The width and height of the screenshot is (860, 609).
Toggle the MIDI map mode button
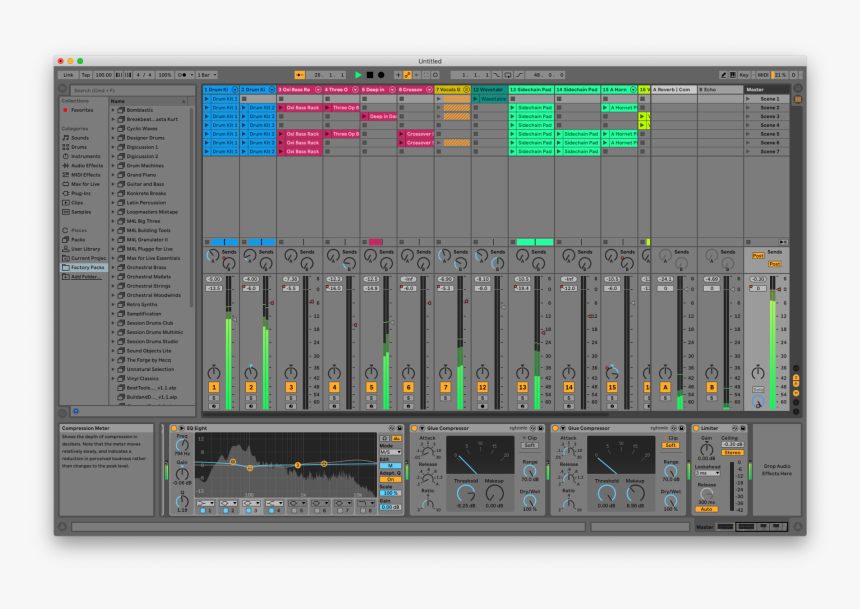763,75
